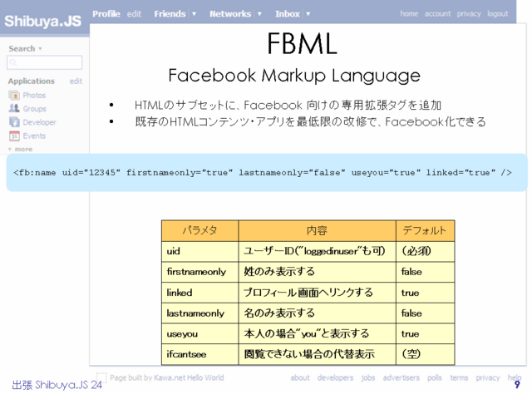
Task: Open the account link
Action: 438,13
